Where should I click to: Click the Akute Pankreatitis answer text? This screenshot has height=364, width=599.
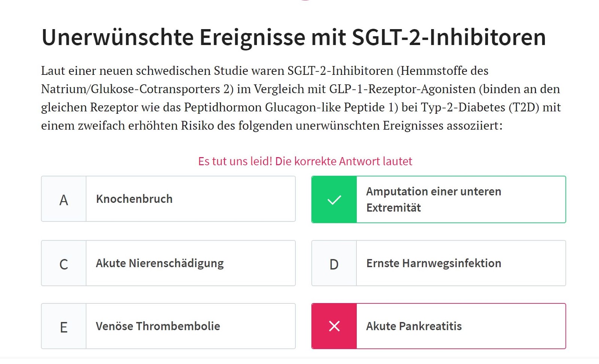[x=414, y=326]
